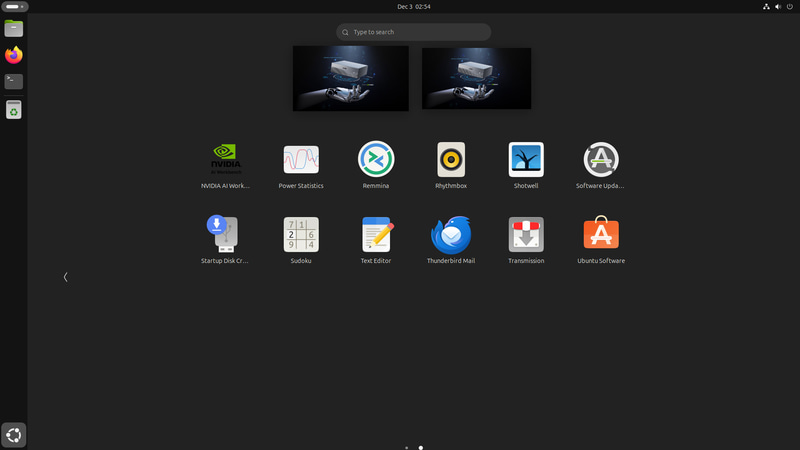Open Text Editor app

point(376,240)
